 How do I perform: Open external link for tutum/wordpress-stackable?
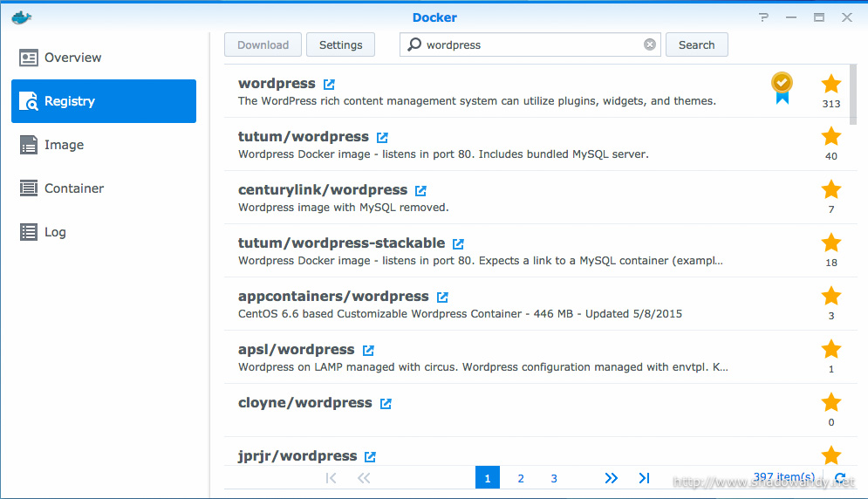click(x=458, y=243)
